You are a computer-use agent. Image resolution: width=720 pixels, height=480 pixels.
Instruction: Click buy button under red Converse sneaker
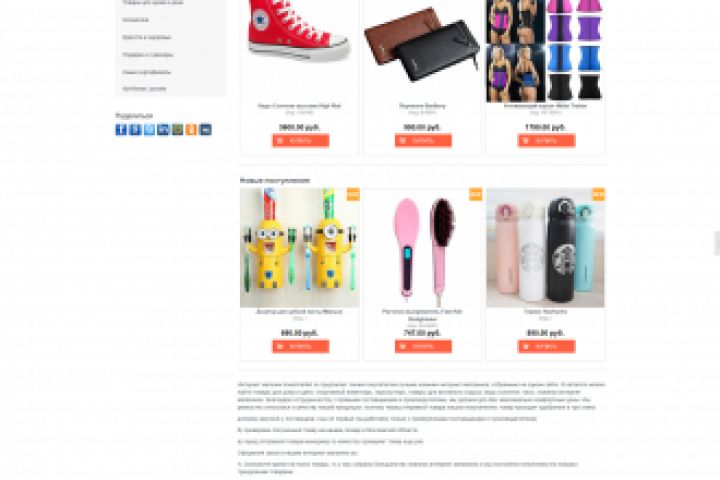(300, 140)
